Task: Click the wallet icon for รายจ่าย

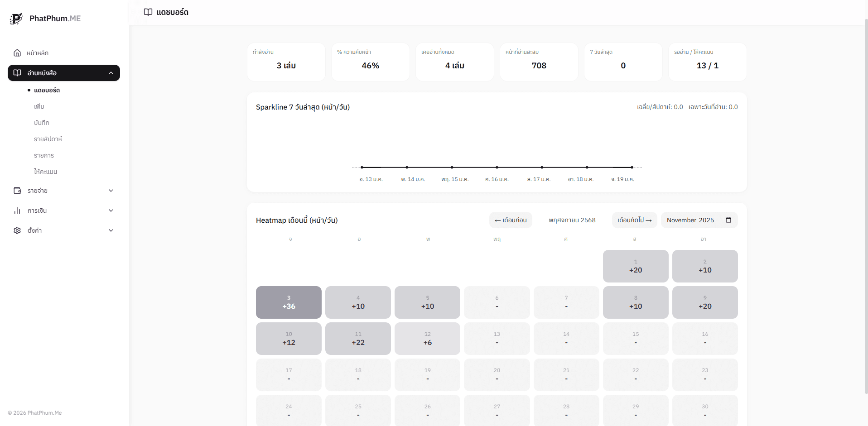Action: [17, 191]
